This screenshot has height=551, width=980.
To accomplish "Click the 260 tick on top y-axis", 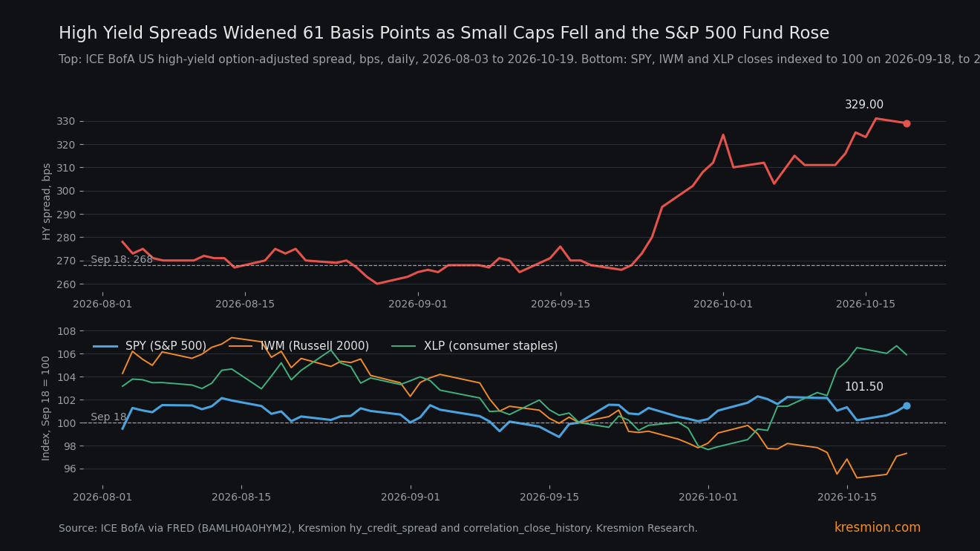I will point(66,284).
